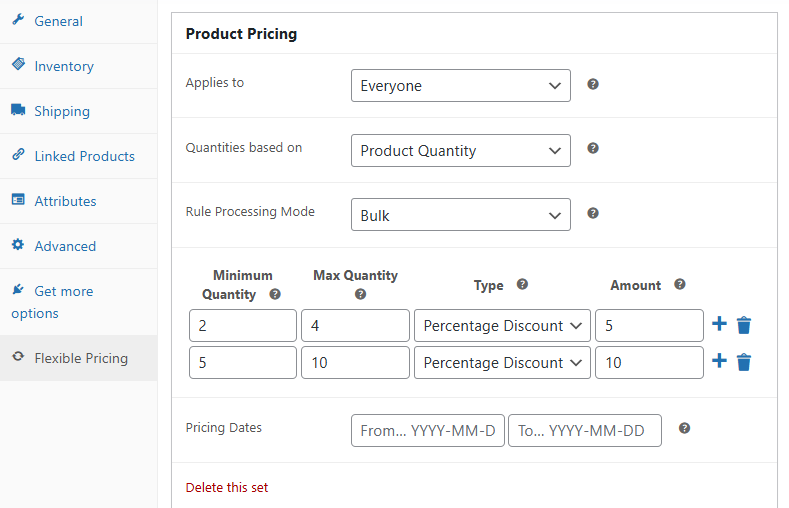The width and height of the screenshot is (789, 508).
Task: Delete the 5–10 quantity pricing rule
Action: point(744,362)
